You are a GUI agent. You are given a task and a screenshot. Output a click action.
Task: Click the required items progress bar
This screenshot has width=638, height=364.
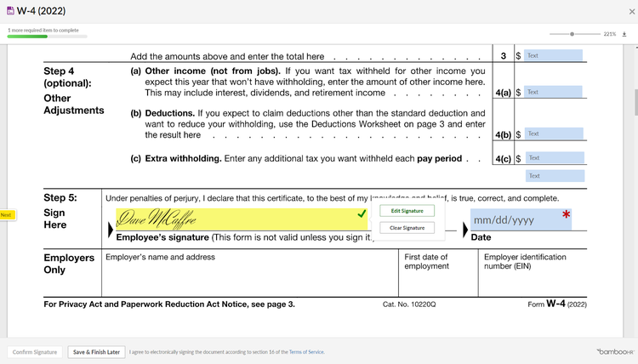coord(47,37)
